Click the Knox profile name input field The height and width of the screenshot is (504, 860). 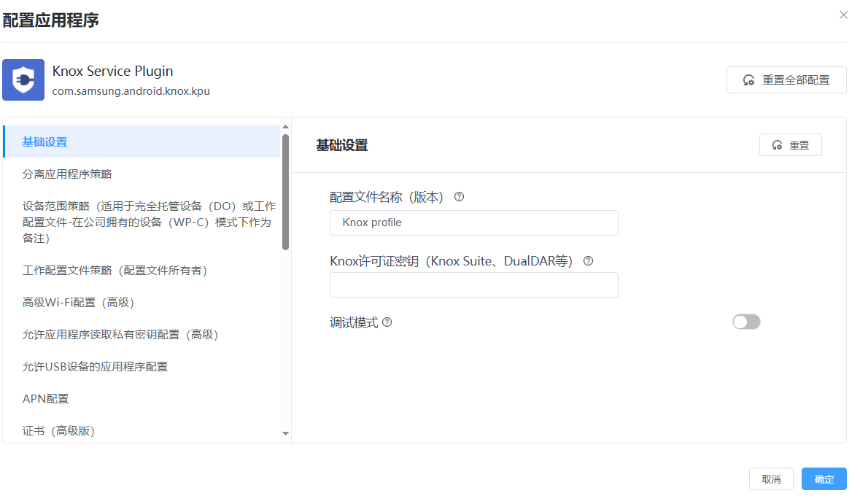[x=474, y=222]
